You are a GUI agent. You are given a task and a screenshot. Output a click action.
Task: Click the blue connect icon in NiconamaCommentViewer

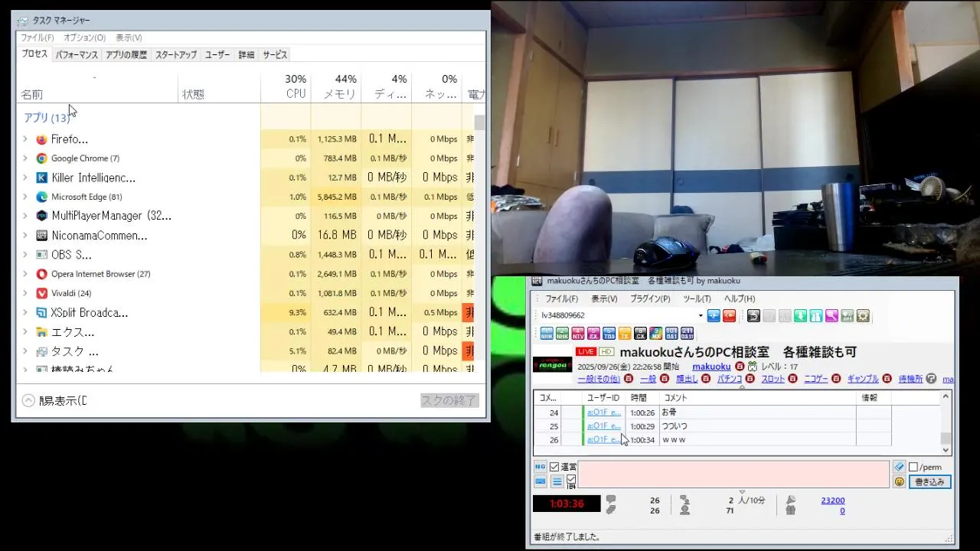click(x=714, y=316)
